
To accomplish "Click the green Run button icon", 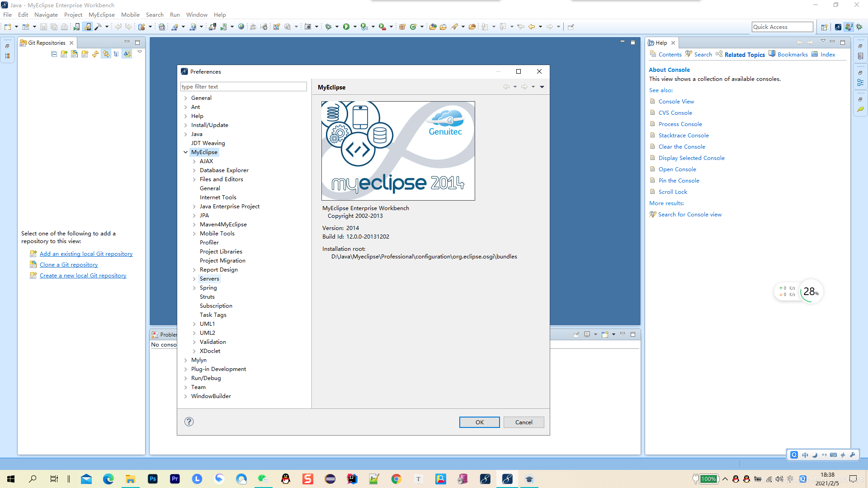I will point(346,27).
